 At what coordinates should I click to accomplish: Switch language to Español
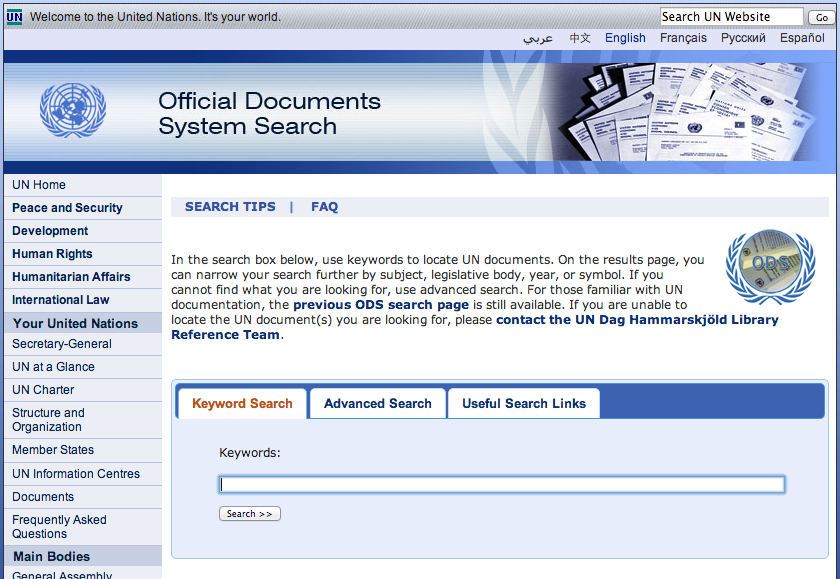click(802, 38)
